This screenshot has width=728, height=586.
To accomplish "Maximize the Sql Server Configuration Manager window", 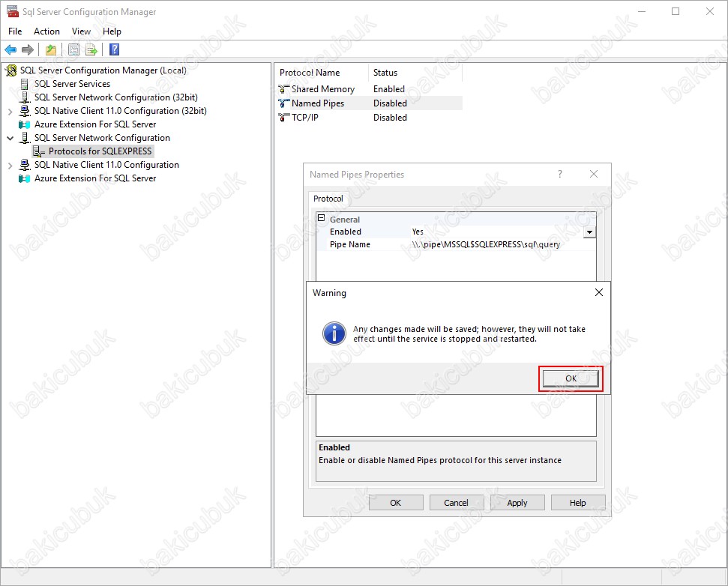I will (x=676, y=11).
